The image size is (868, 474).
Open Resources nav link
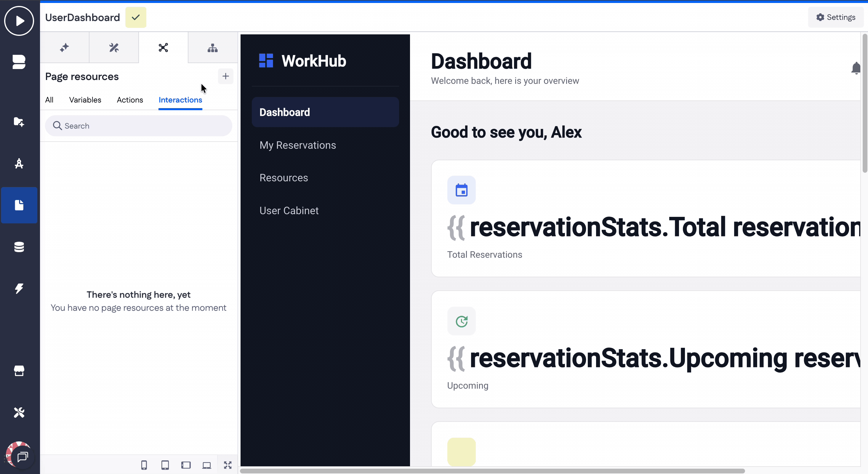click(284, 178)
